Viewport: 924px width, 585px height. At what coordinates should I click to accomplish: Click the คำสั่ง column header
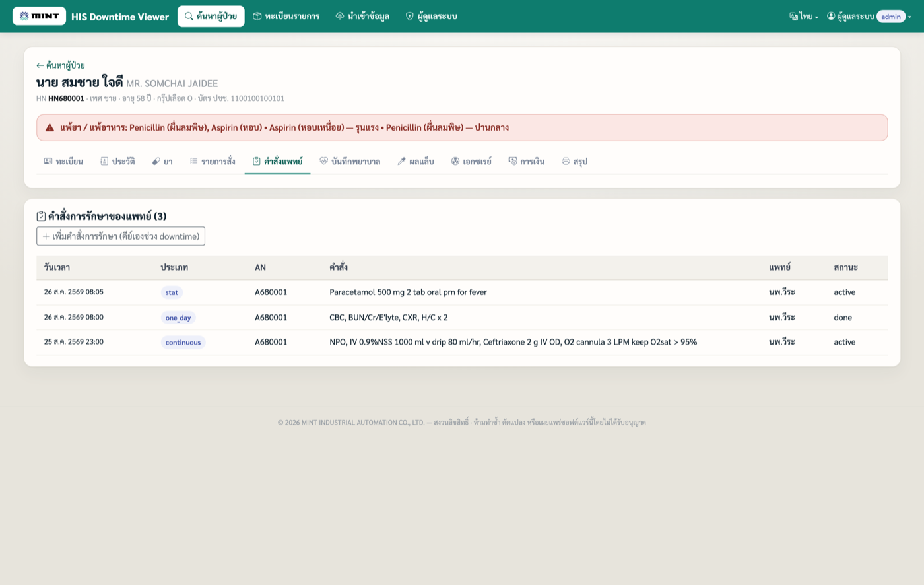point(339,267)
